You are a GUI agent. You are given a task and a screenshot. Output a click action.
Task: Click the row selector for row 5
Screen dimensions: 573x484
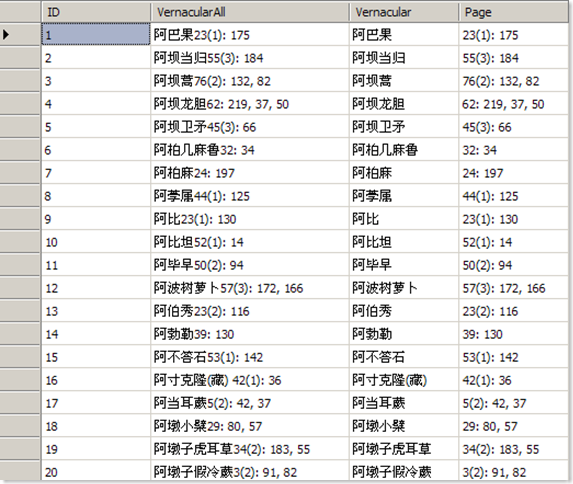20,127
